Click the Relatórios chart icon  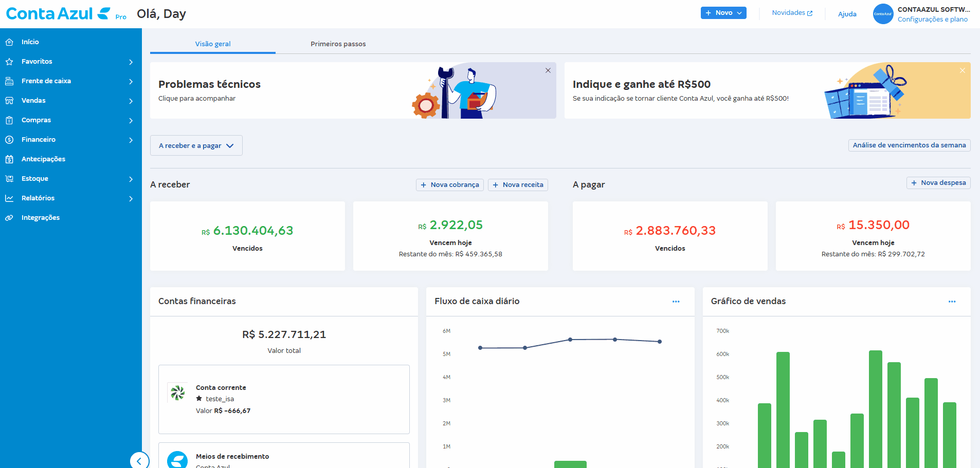tap(9, 198)
